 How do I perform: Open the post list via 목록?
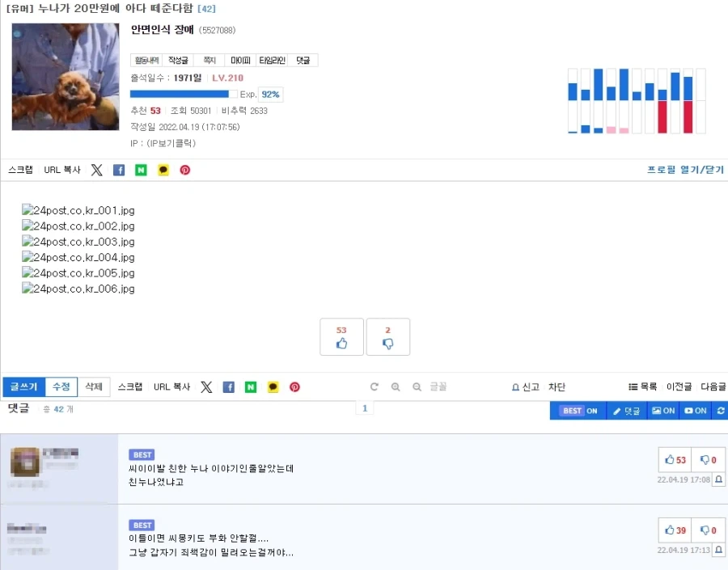(x=642, y=386)
